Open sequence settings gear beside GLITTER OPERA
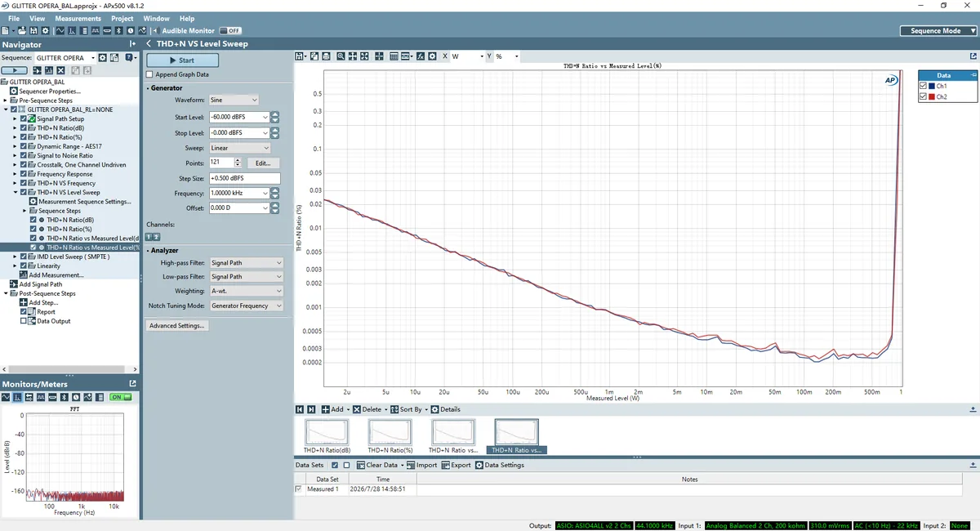The image size is (980, 531). (x=102, y=58)
